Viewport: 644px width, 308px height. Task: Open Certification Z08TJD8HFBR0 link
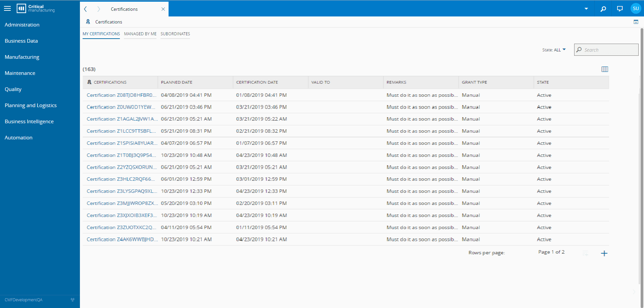tap(121, 95)
